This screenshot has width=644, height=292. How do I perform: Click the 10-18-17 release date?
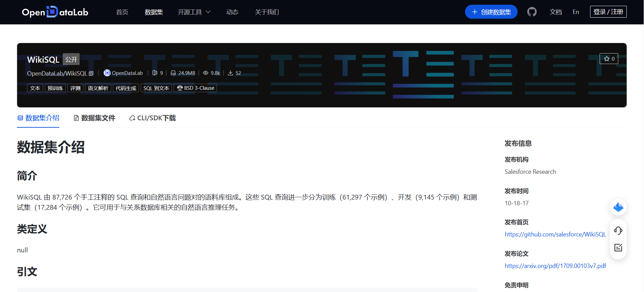click(517, 203)
